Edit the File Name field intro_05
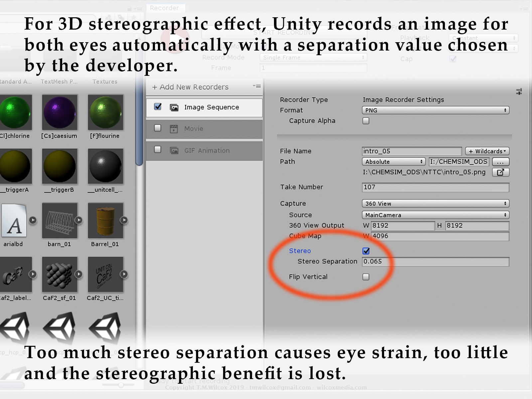Viewport: 532px width, 399px height. coord(412,151)
